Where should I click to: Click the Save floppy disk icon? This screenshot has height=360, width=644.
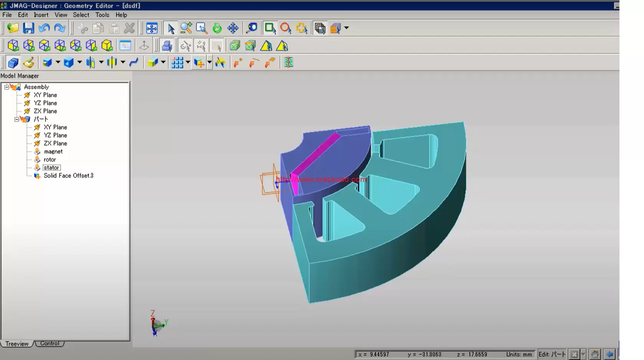(x=28, y=28)
